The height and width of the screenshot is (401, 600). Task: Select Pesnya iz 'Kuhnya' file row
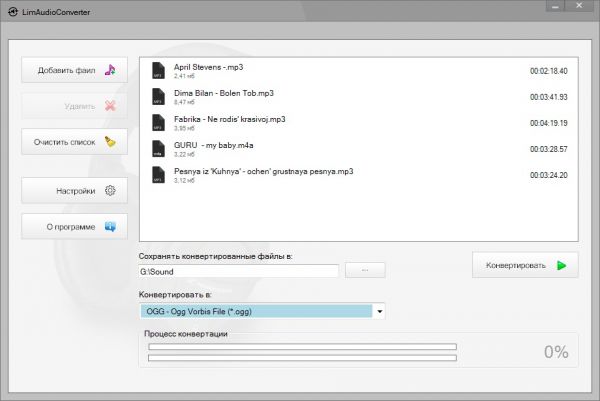coord(359,175)
